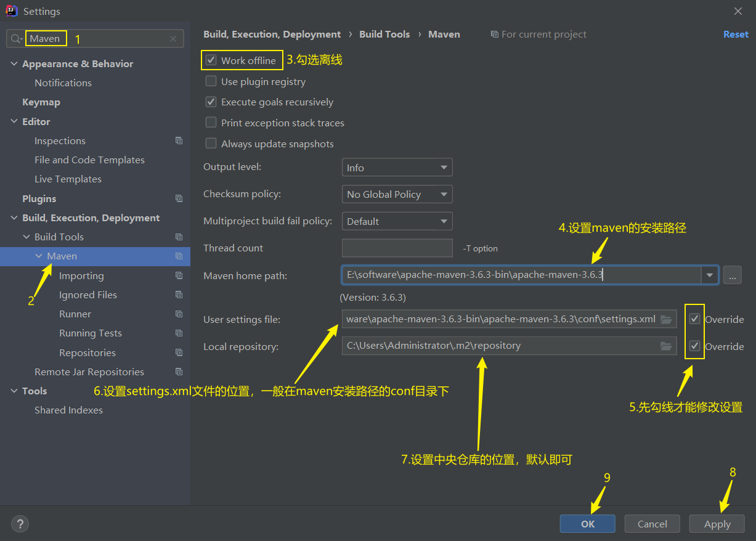Uncheck the Work offline checkbox

[x=210, y=60]
